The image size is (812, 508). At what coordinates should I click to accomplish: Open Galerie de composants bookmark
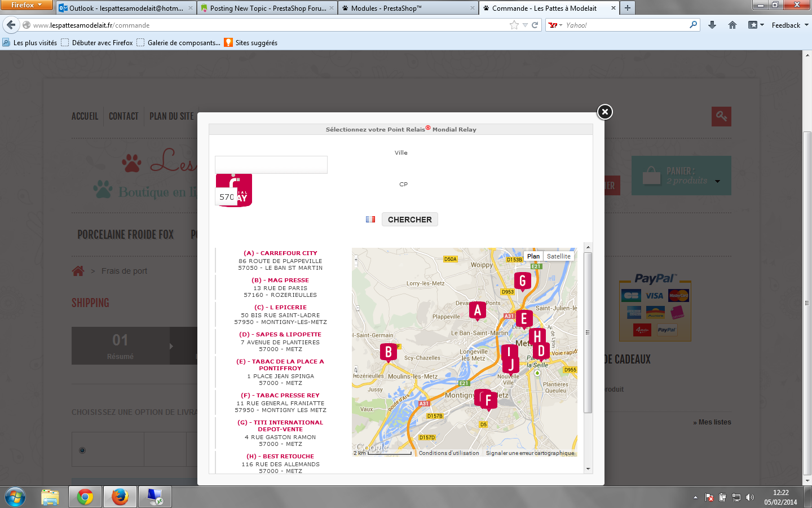(179, 42)
